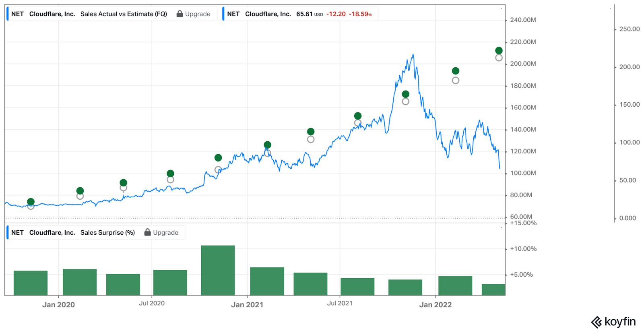This screenshot has width=644, height=333.
Task: Click Upgrade next to Sales Surprise (%)
Action: [x=166, y=232]
